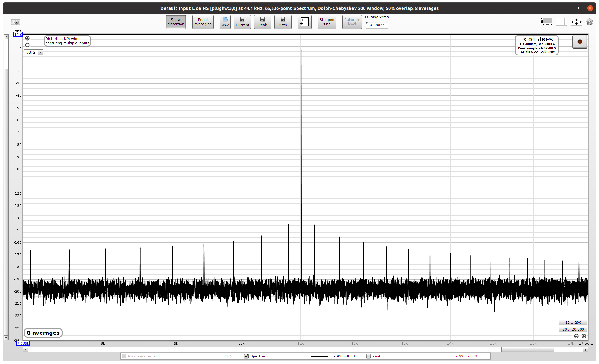Save Both traces with disk icon
This screenshot has width=599, height=364.
(x=283, y=22)
